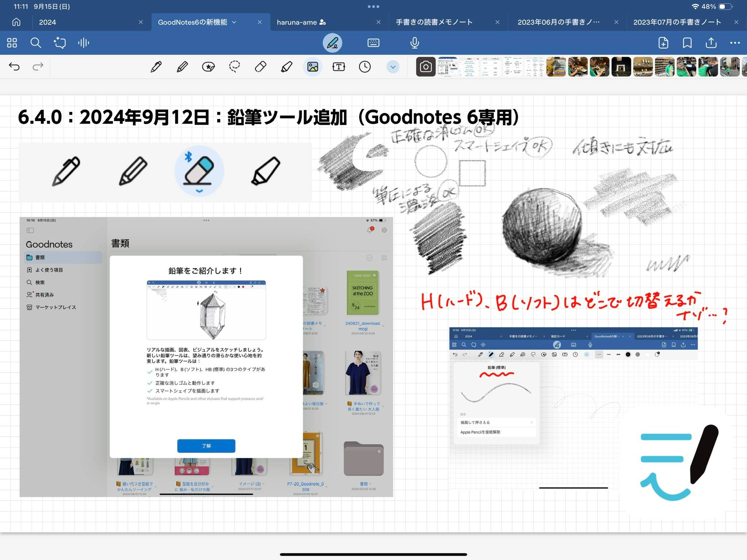This screenshot has width=747, height=560.
Task: Select the Pencil tool
Action: click(x=182, y=67)
